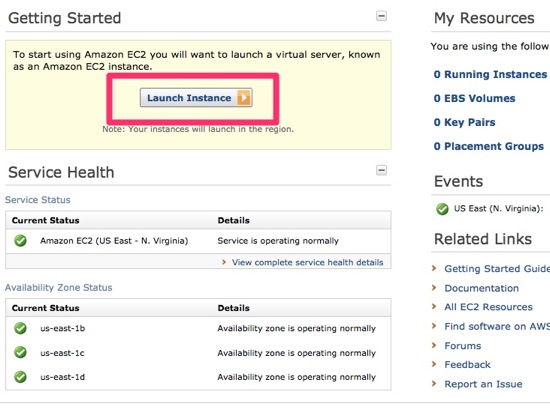The width and height of the screenshot is (550, 410).
Task: Click the My Resources heading
Action: (x=484, y=18)
